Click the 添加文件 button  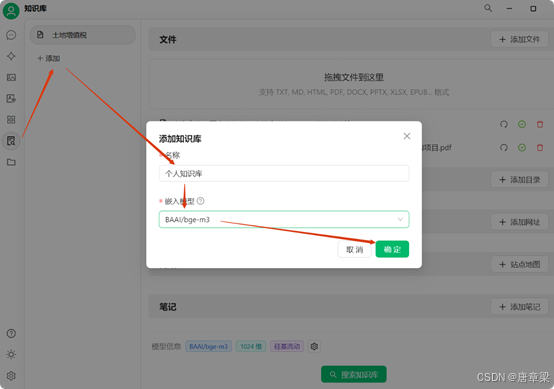(519, 39)
